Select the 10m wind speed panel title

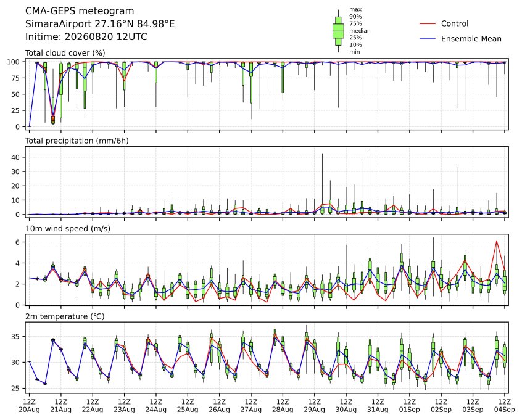68,229
